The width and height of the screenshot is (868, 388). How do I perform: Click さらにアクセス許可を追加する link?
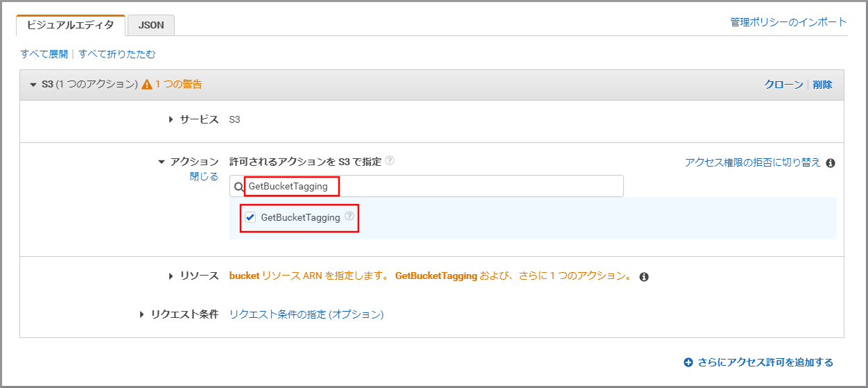click(x=765, y=362)
